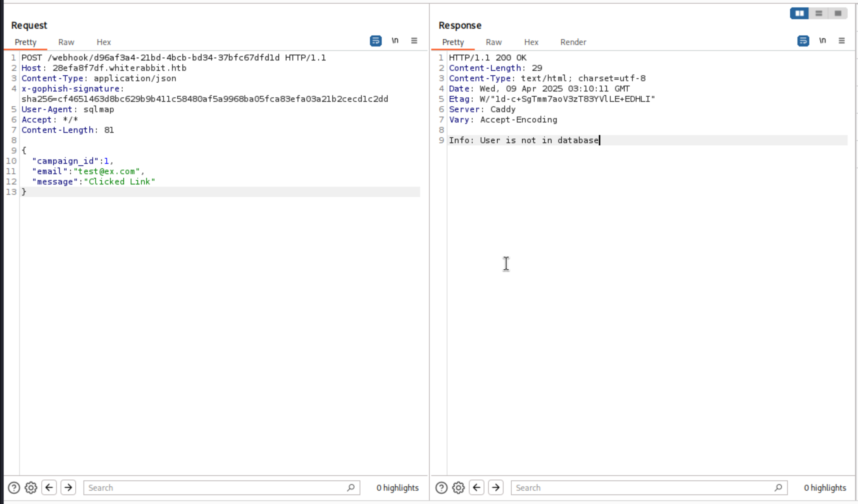Click the Response search input field
858x504 pixels.
[x=642, y=488]
